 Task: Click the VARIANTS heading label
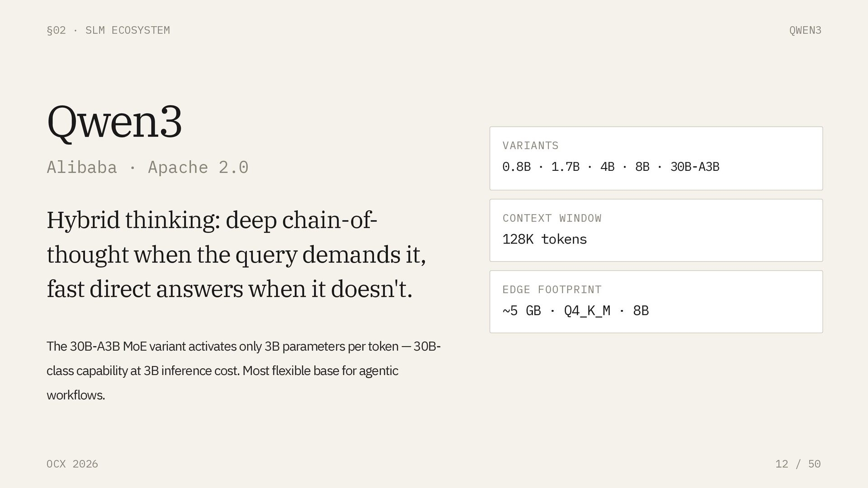click(530, 145)
